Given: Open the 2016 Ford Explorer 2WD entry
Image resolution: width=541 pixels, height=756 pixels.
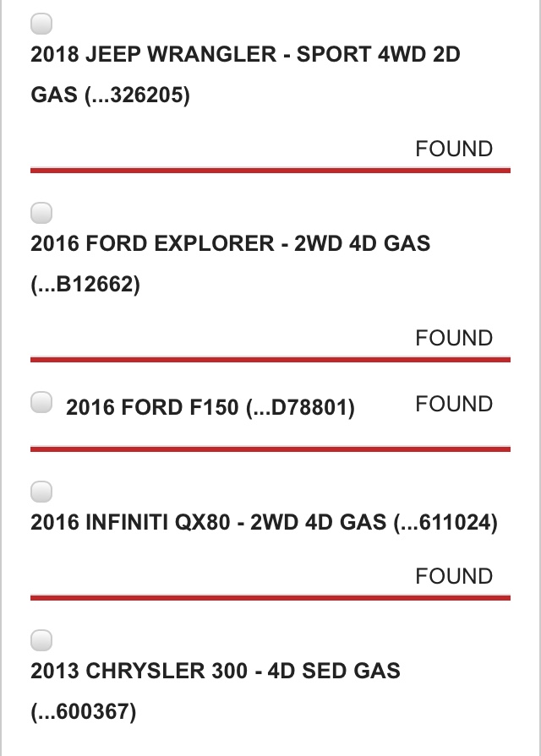Looking at the screenshot, I should click(230, 264).
